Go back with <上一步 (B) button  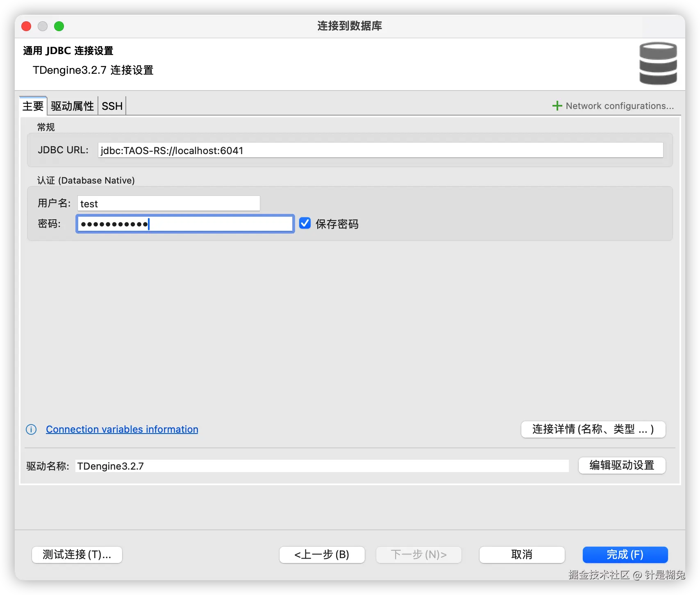(322, 554)
